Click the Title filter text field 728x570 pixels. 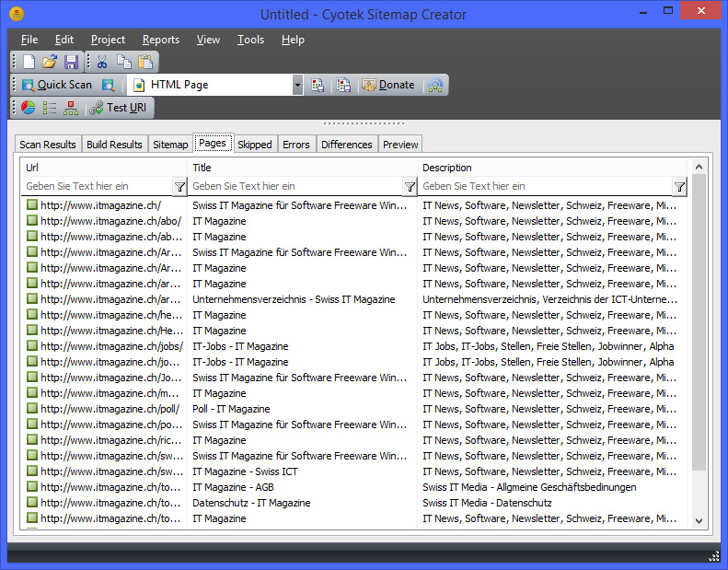click(295, 186)
